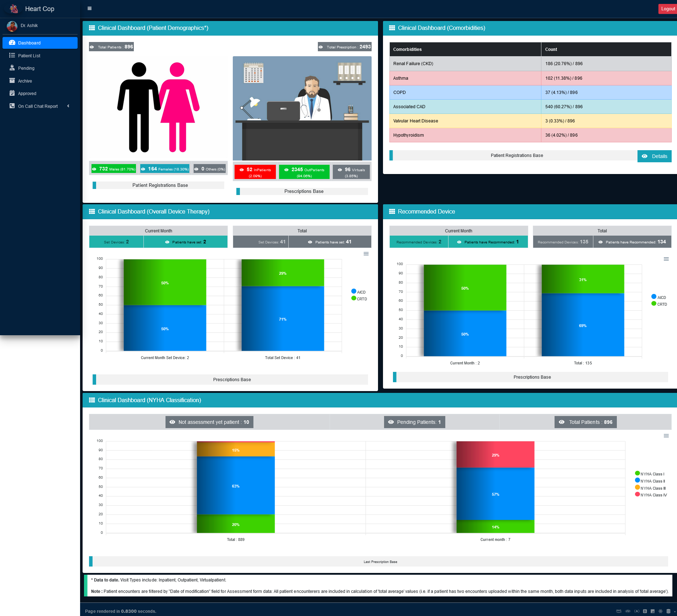677x616 pixels.
Task: Click the 52 InPatients red badge
Action: (x=255, y=172)
